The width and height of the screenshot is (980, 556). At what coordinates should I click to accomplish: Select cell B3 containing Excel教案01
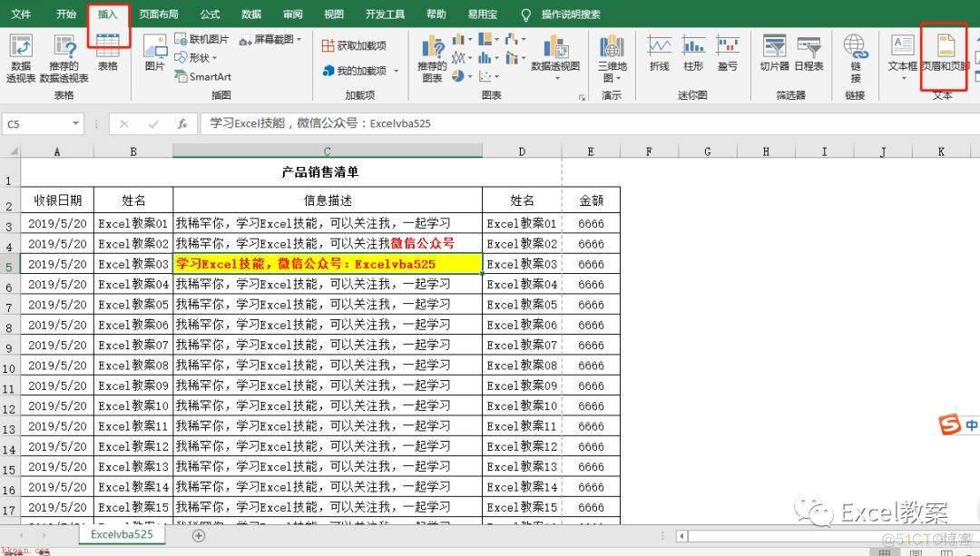133,223
